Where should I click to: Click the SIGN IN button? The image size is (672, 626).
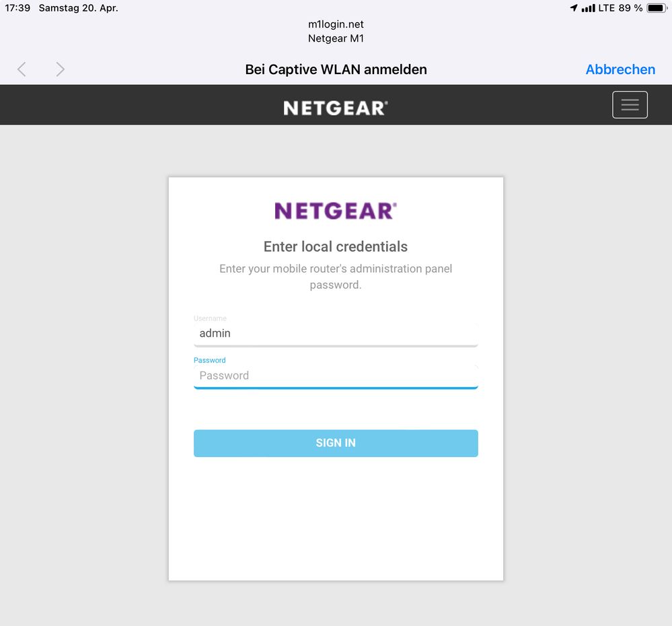(336, 443)
